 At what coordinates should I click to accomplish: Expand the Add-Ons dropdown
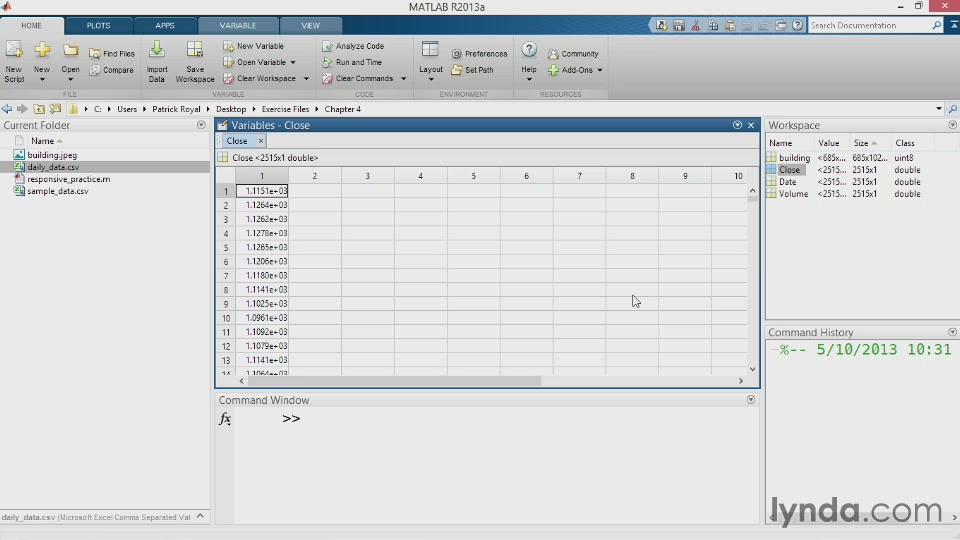coord(600,70)
